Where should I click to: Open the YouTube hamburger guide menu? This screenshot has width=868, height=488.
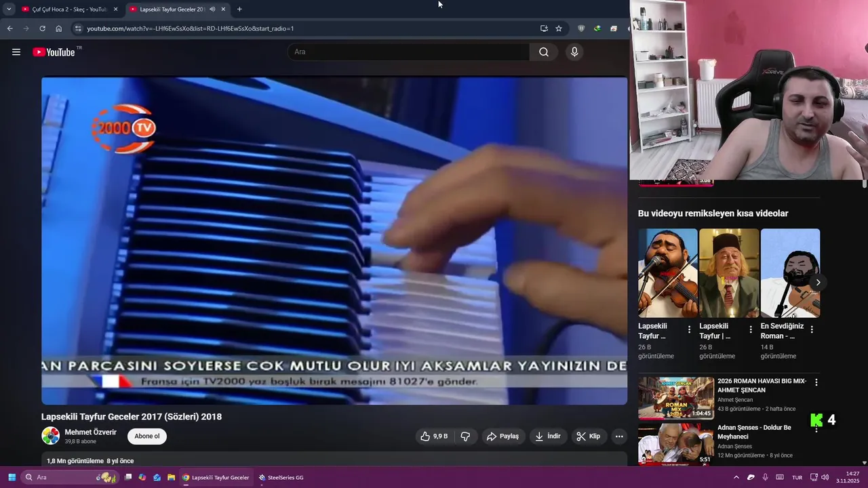pos(16,52)
